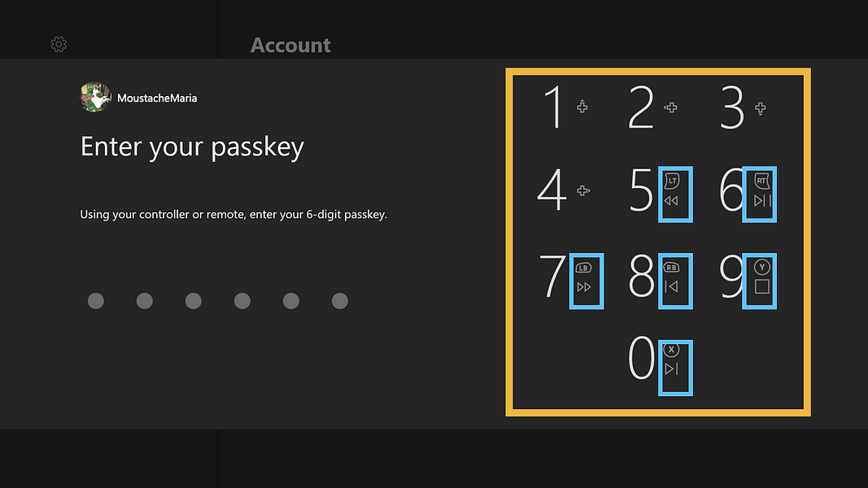The height and width of the screenshot is (488, 868).
Task: Click the stop square icon next to 9
Action: (761, 286)
